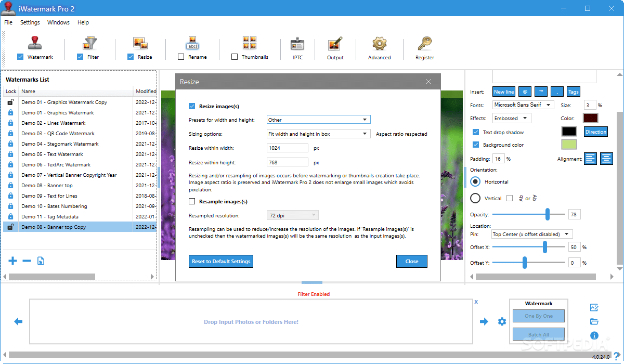Enable the Thumbnails toolbar checkbox
Image resolution: width=624 pixels, height=364 pixels.
235,57
